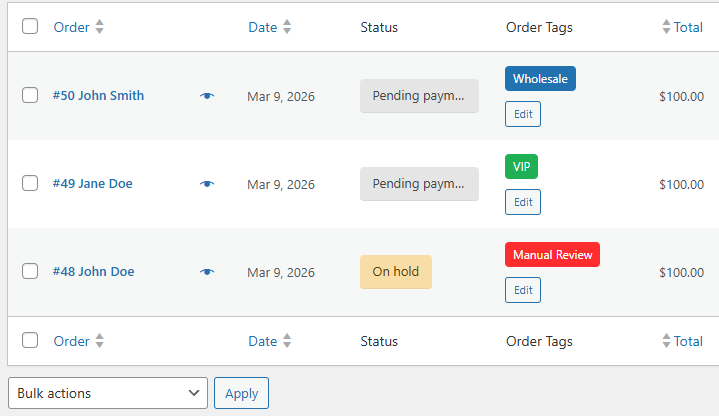Sort by Date arrows in bottom footer
This screenshot has width=719, height=416.
tap(287, 341)
